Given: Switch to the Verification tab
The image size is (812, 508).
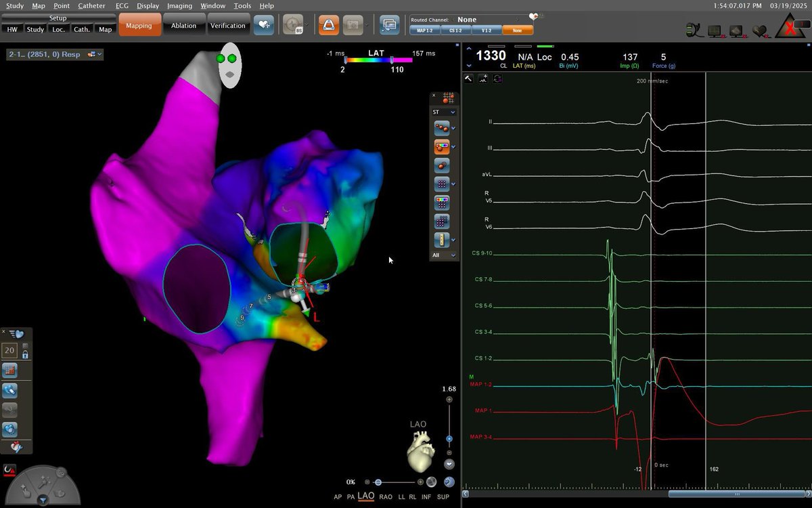Looking at the screenshot, I should 228,26.
